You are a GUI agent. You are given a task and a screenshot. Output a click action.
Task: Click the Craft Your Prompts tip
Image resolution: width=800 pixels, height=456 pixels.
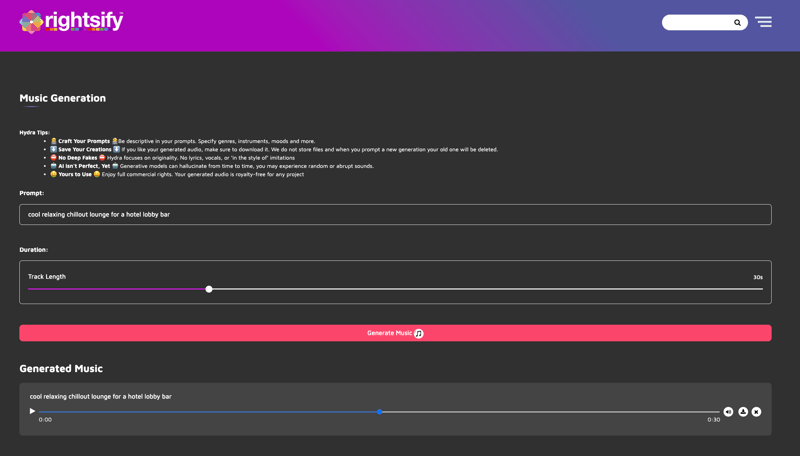(183, 141)
